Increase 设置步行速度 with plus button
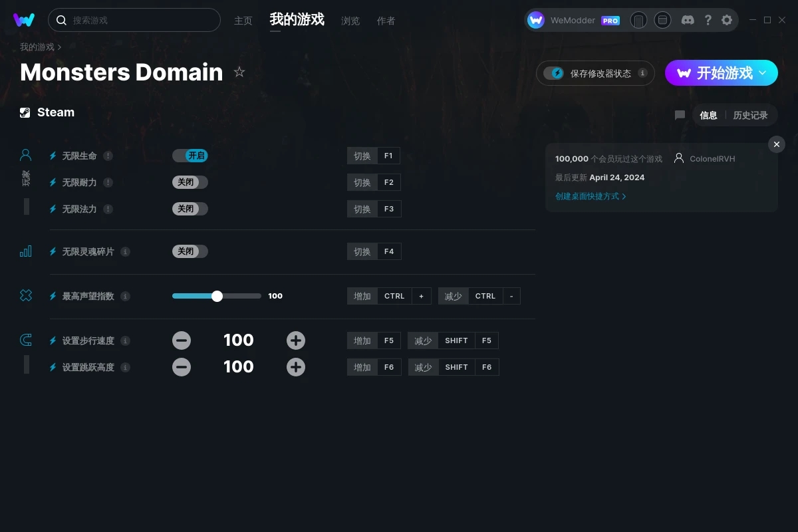The width and height of the screenshot is (798, 532). tap(296, 340)
